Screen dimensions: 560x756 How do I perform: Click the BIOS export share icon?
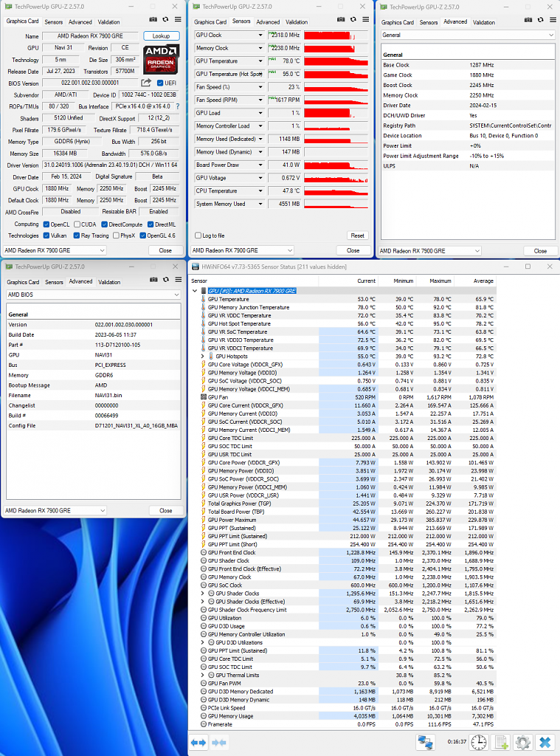pos(146,83)
